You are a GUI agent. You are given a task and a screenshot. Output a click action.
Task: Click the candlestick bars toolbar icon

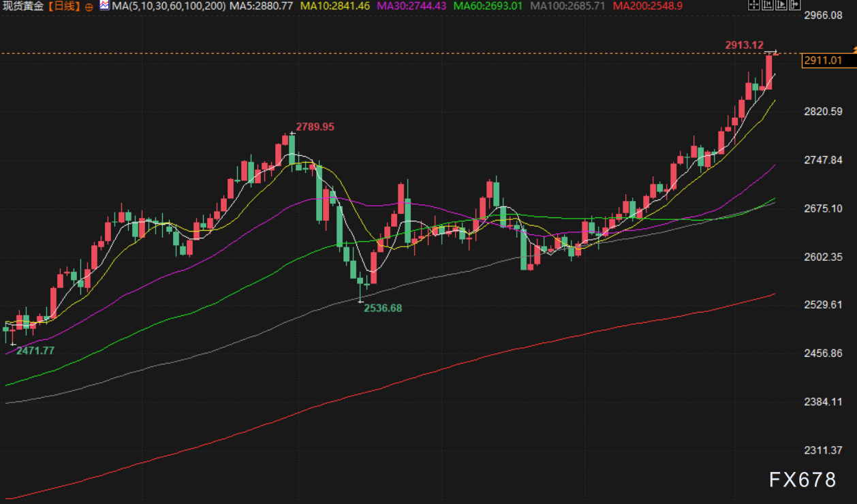[x=766, y=5]
